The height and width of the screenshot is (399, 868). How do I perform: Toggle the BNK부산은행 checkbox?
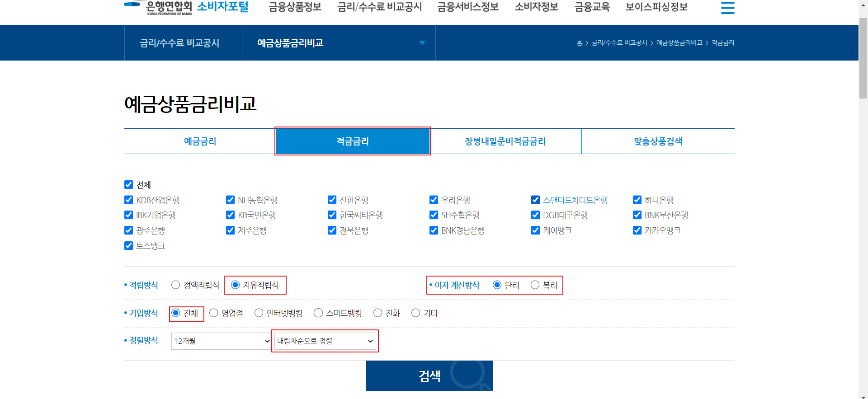pos(637,215)
